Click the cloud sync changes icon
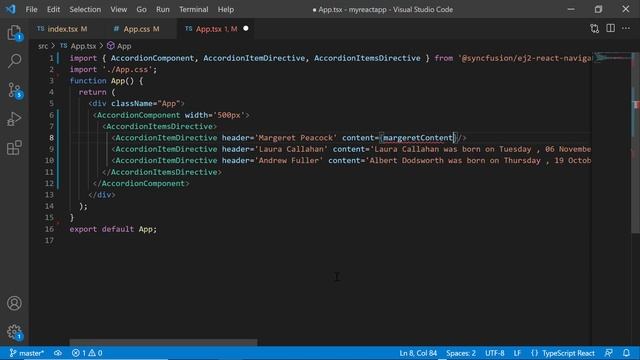640x360 pixels. [x=58, y=353]
